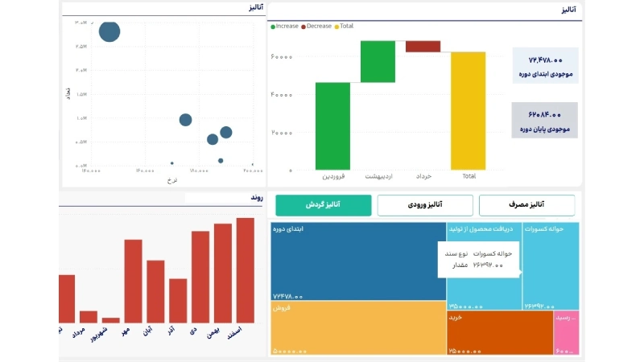Click the largest bubble in scatter chart
The height and width of the screenshot is (362, 644).
click(x=109, y=31)
